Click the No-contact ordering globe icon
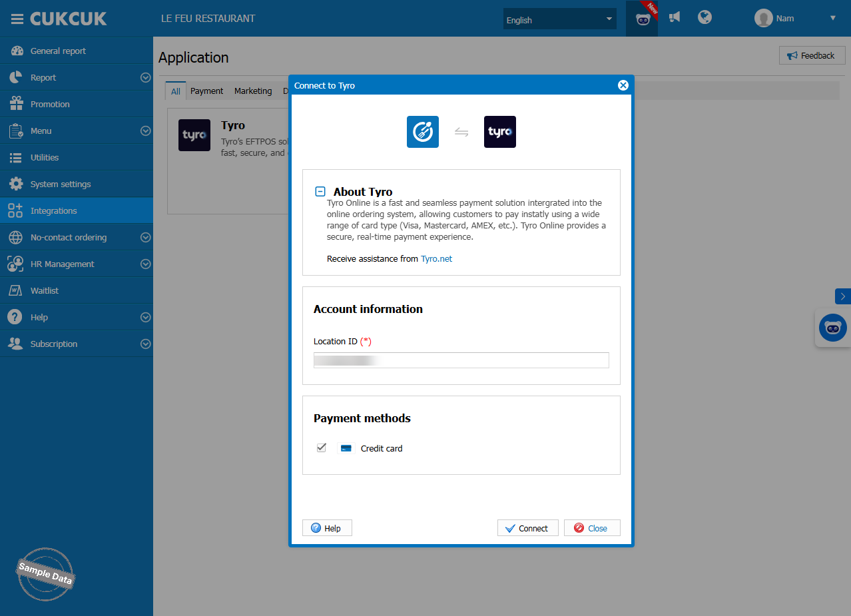The image size is (851, 616). click(x=15, y=237)
